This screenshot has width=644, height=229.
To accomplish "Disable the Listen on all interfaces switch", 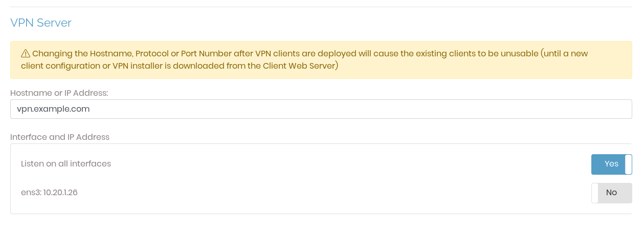I will point(611,164).
